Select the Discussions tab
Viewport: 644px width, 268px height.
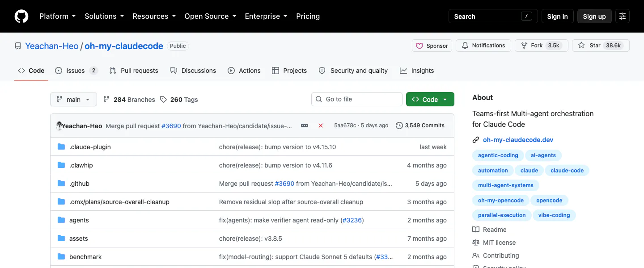[x=193, y=71]
